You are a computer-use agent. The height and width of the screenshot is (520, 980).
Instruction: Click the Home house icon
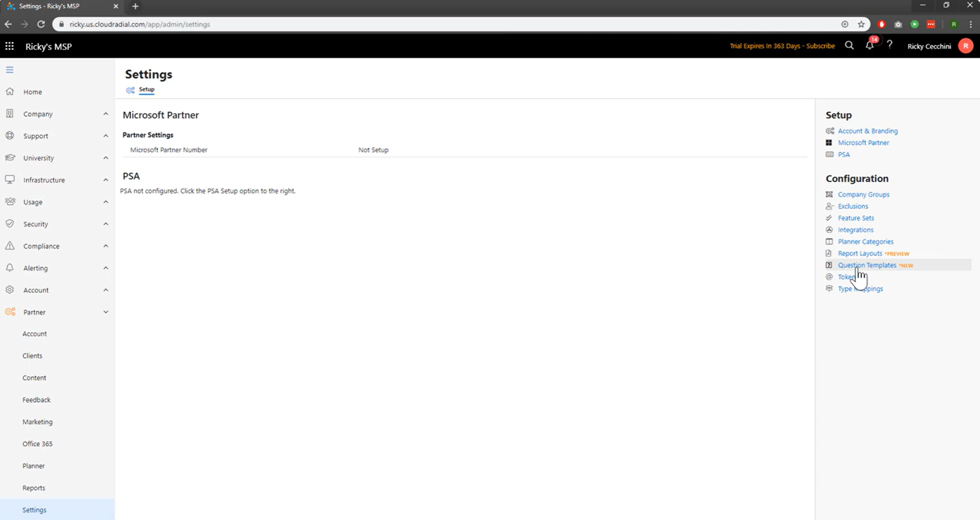[10, 92]
